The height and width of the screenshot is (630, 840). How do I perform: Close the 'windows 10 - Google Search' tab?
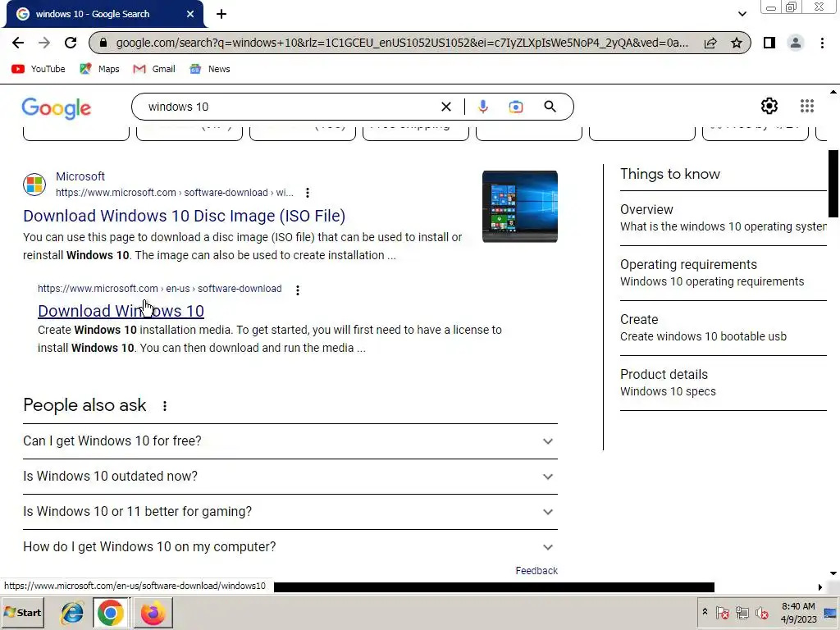click(x=190, y=14)
